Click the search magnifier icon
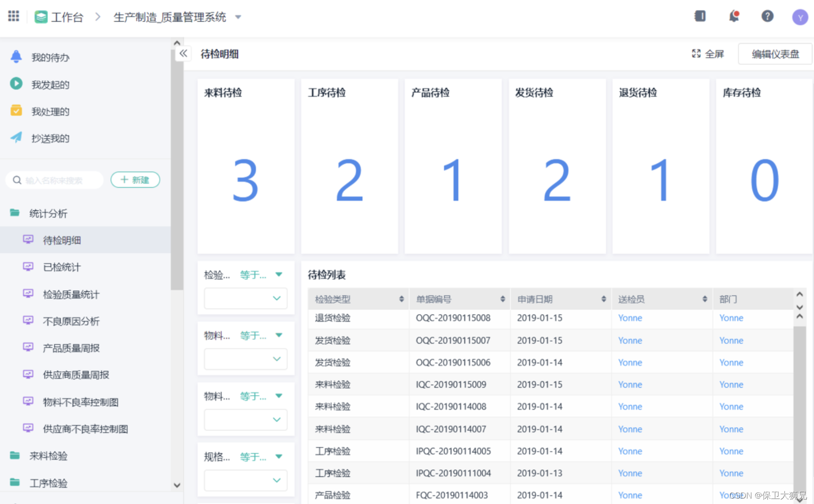The height and width of the screenshot is (504, 814). point(17,180)
